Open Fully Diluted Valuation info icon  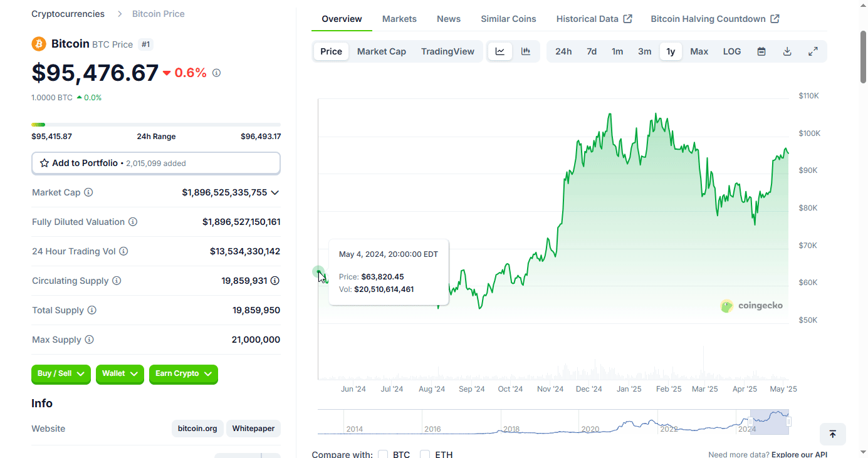point(133,222)
